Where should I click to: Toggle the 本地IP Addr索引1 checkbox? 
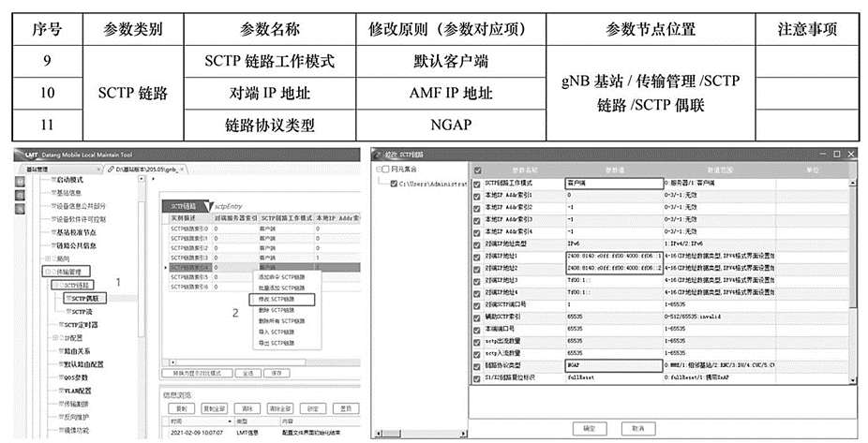point(476,195)
